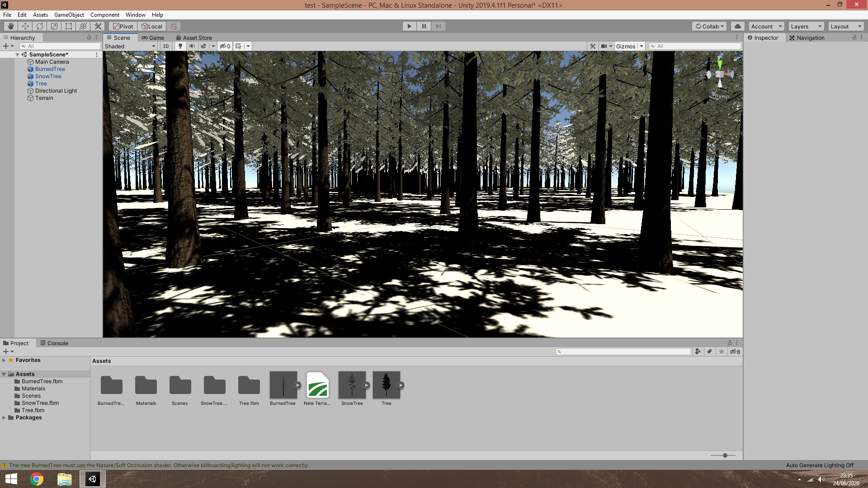868x488 pixels.
Task: Click the Pause button
Action: click(x=424, y=26)
